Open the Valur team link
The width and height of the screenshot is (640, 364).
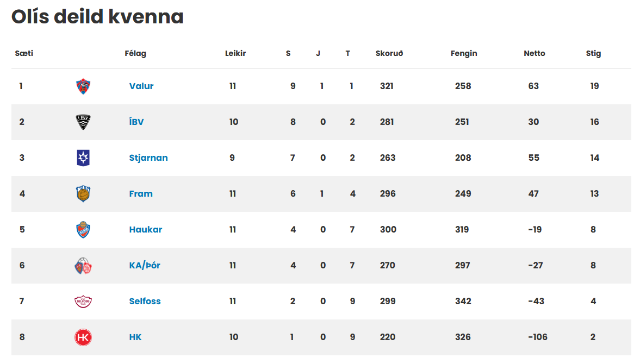pyautogui.click(x=141, y=86)
